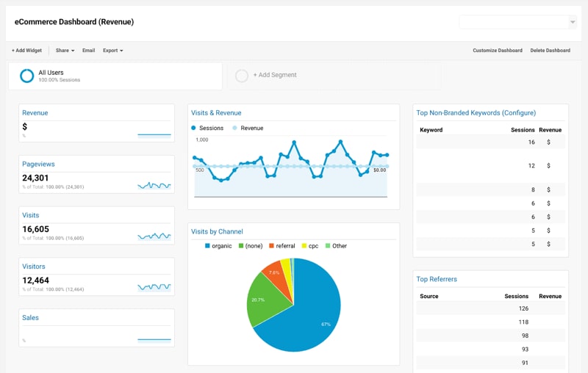The height and width of the screenshot is (373, 588).
Task: Select the referrer row with 98 sessions
Action: [490, 336]
